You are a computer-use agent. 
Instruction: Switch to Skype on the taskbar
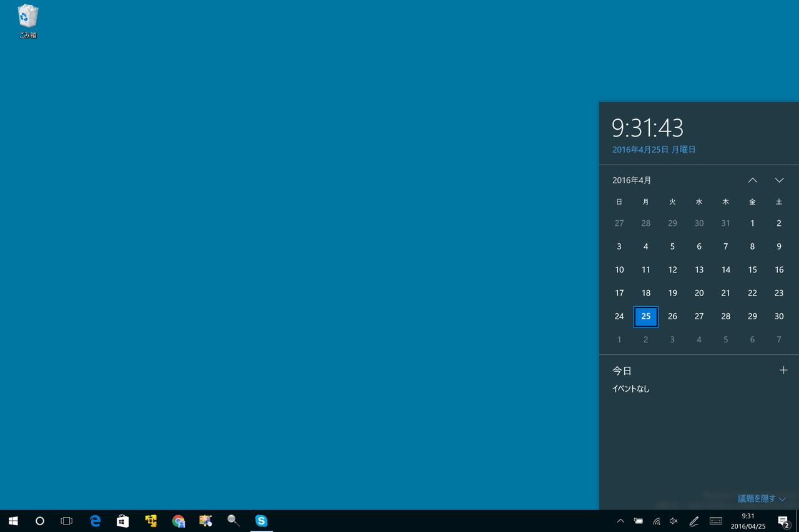pyautogui.click(x=262, y=521)
